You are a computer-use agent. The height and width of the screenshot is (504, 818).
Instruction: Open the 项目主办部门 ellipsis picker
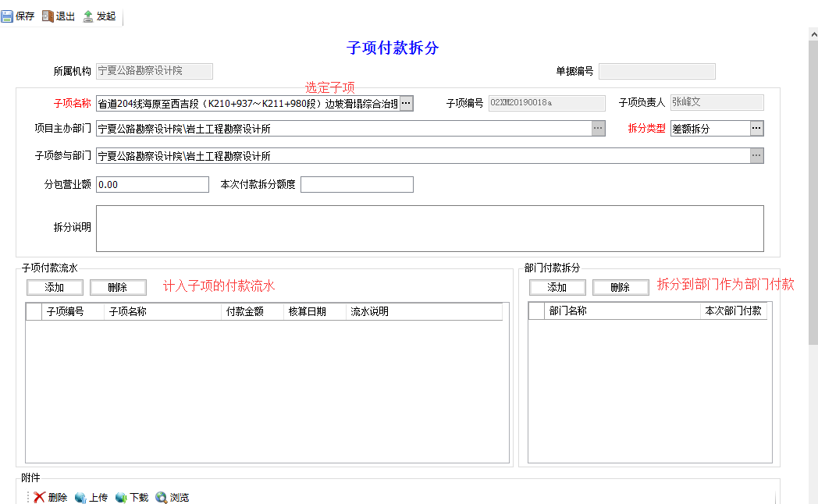tap(599, 128)
